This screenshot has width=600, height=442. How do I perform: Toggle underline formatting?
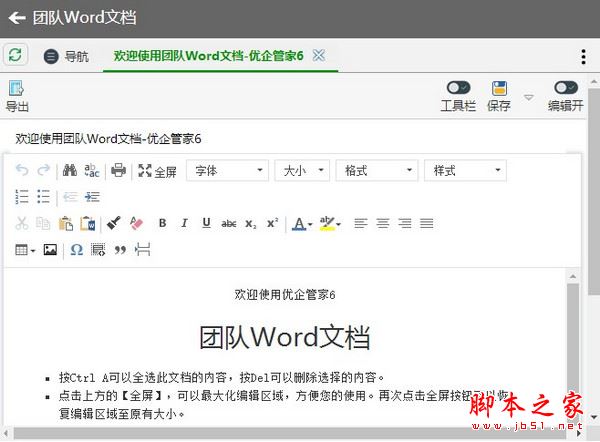pos(207,223)
